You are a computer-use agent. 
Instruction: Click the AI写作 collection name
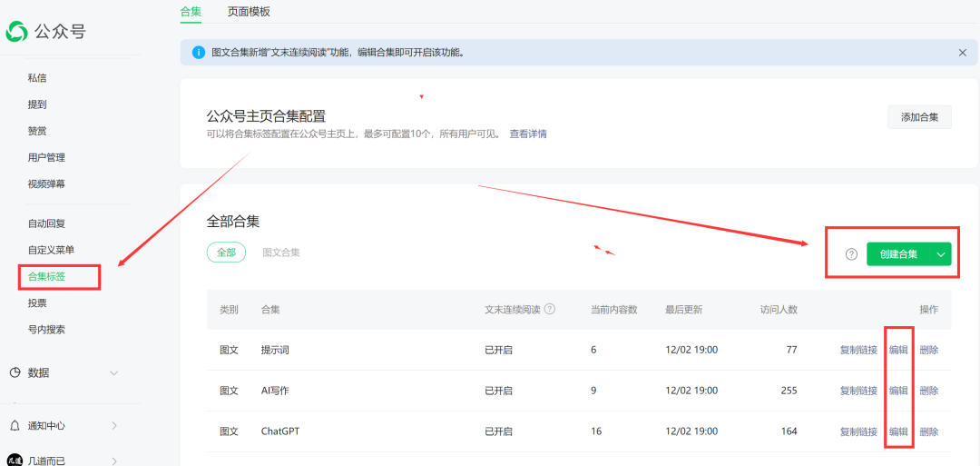(275, 391)
